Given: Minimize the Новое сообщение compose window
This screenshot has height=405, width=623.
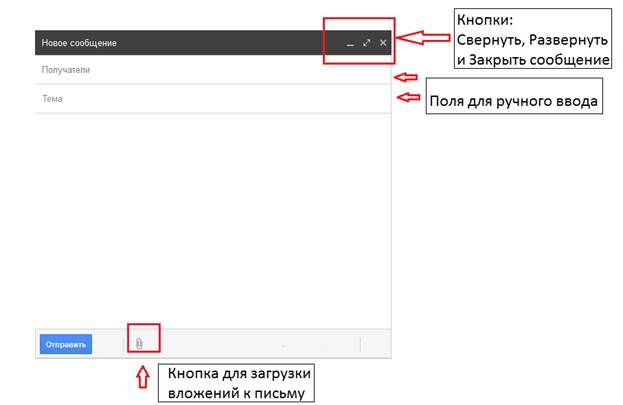Looking at the screenshot, I should [350, 44].
